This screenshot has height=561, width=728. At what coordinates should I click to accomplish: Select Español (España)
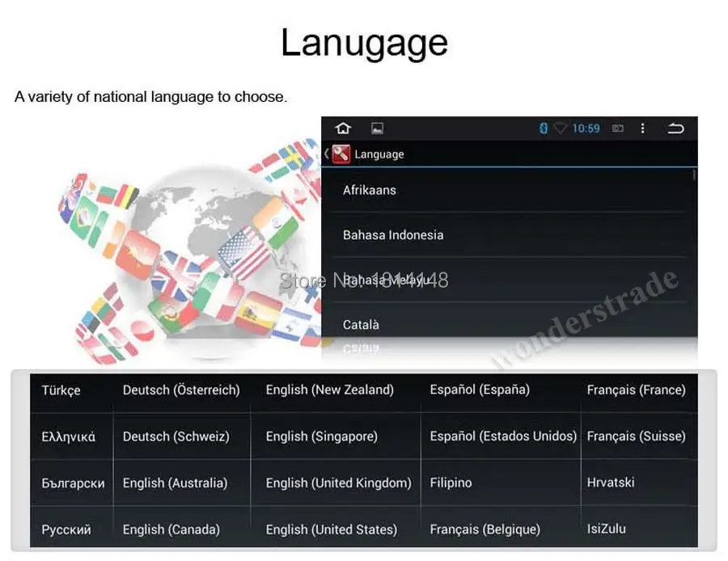(480, 390)
